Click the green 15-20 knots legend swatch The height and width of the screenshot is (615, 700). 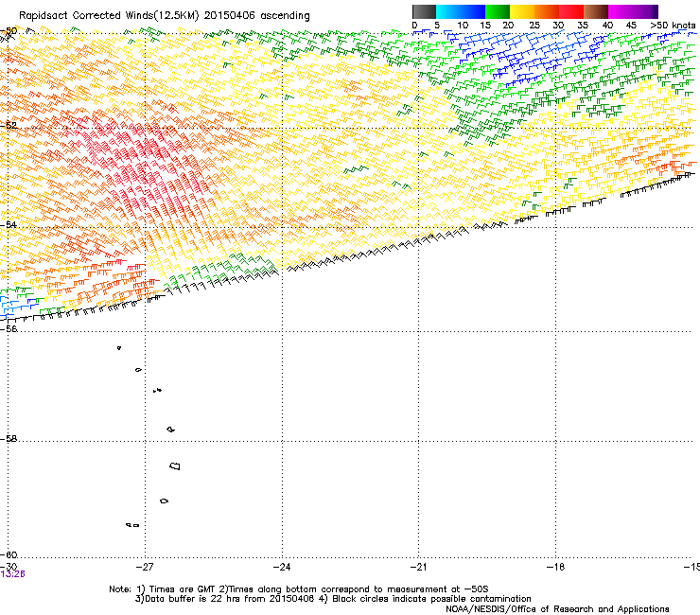(498, 11)
